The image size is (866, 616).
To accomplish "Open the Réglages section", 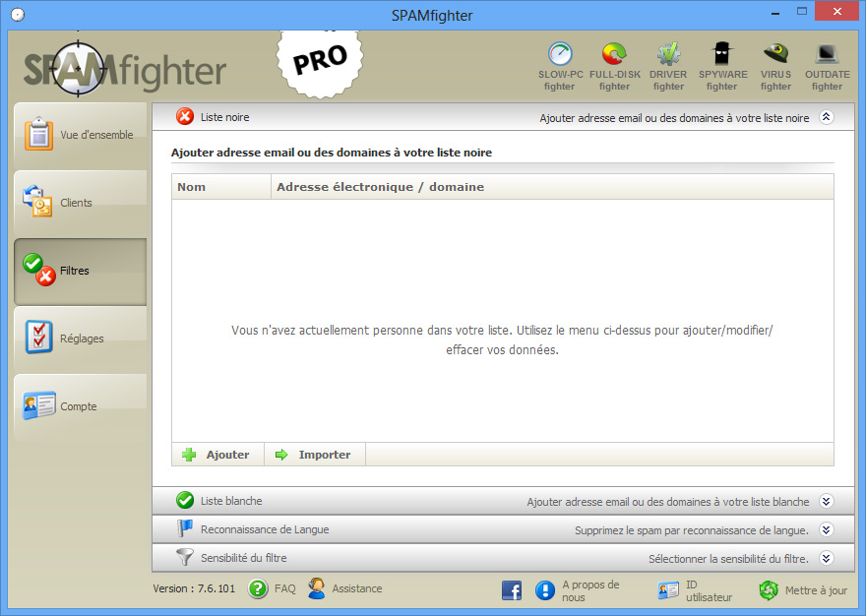I will [80, 339].
